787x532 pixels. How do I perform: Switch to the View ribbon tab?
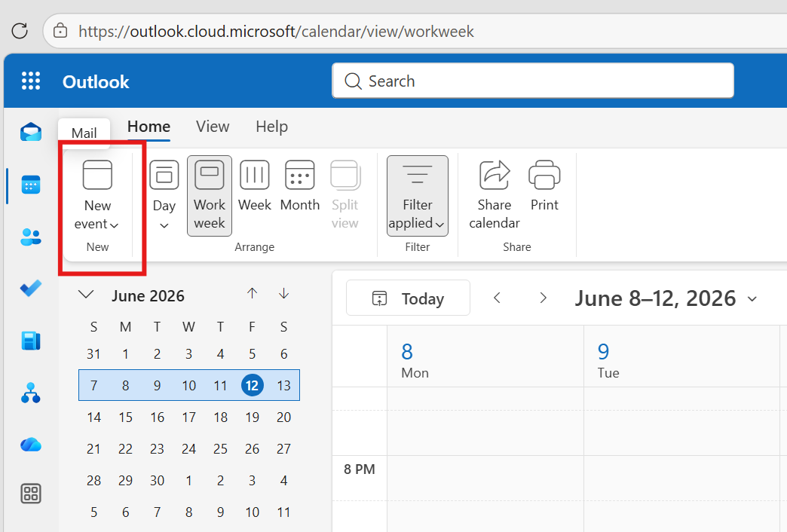point(213,127)
